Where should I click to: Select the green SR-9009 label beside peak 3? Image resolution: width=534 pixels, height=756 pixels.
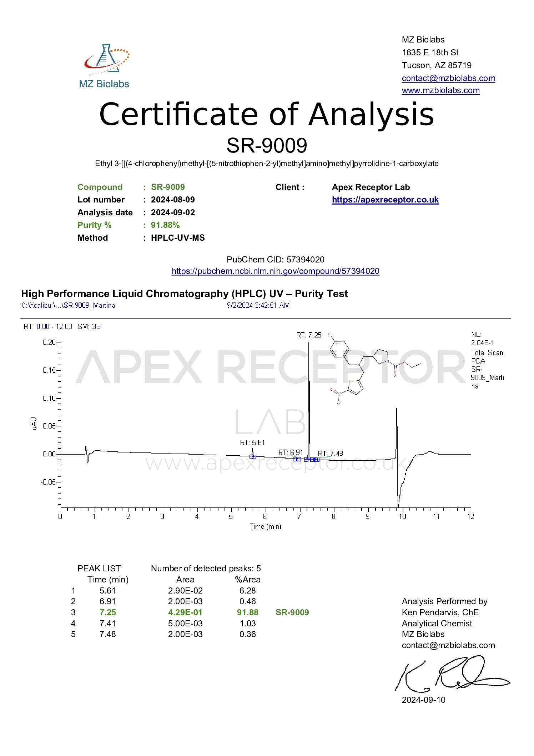(x=292, y=612)
